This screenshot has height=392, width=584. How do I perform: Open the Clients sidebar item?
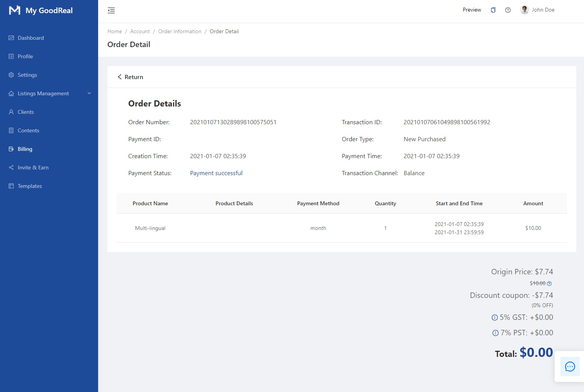click(x=25, y=112)
